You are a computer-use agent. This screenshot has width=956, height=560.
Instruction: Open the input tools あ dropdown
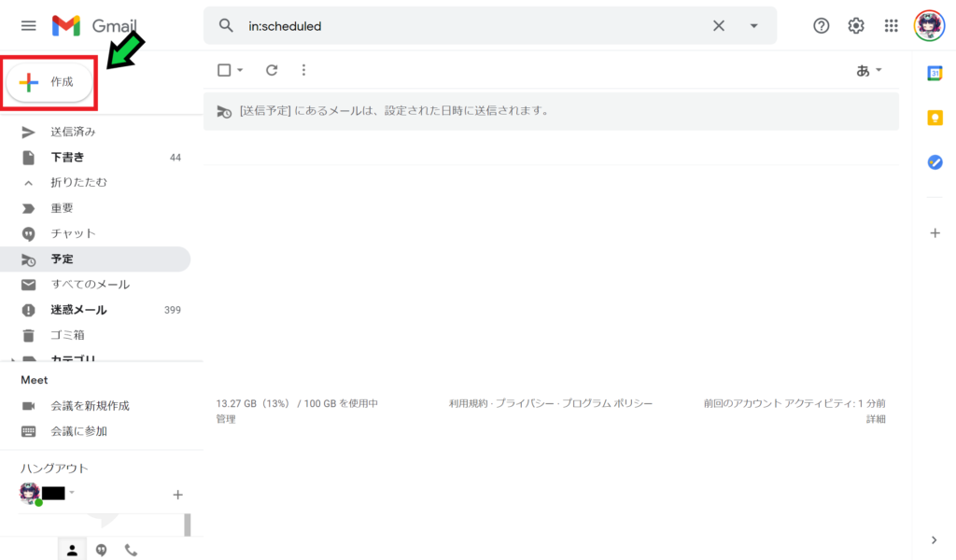coord(869,70)
